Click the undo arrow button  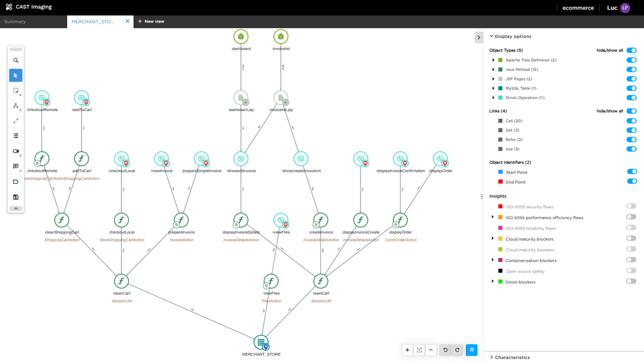pyautogui.click(x=446, y=350)
